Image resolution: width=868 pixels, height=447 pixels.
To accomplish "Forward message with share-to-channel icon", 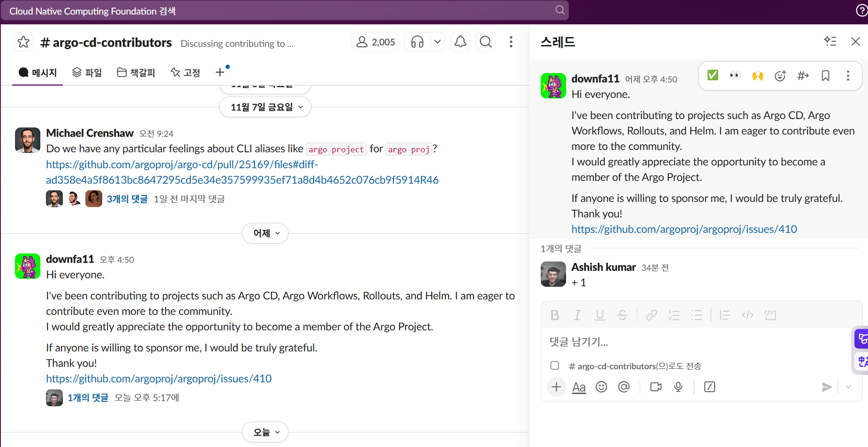I will (803, 75).
